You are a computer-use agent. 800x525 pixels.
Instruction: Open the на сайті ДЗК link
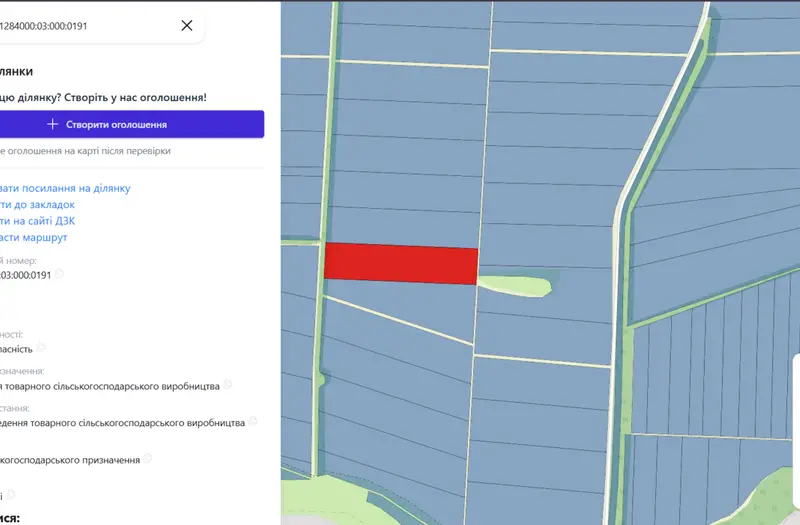(x=37, y=221)
